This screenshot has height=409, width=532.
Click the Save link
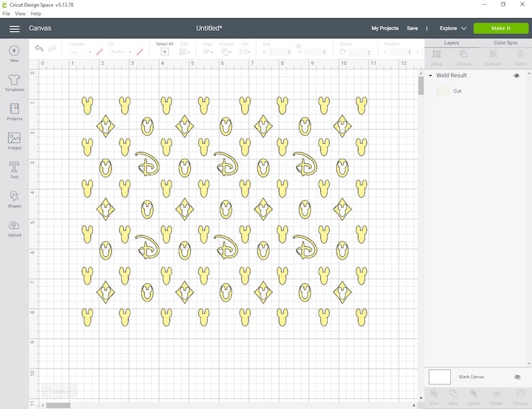click(x=412, y=28)
